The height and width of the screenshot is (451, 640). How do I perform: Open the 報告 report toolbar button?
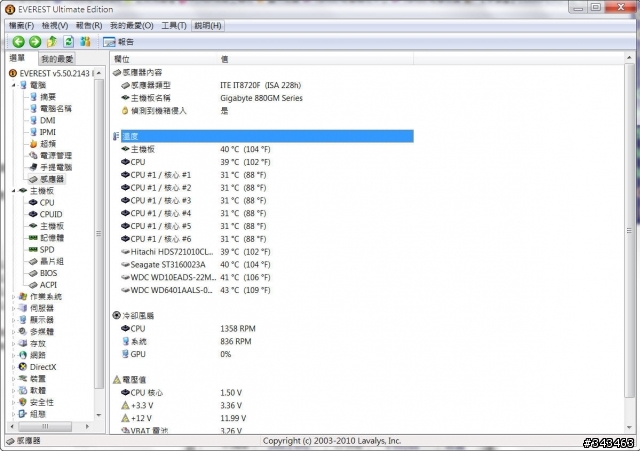118,42
